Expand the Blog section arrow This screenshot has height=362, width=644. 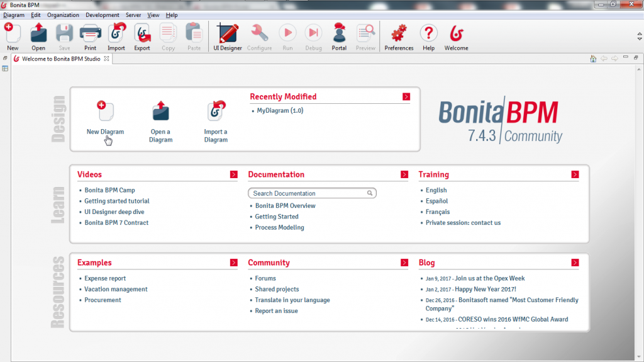point(575,263)
